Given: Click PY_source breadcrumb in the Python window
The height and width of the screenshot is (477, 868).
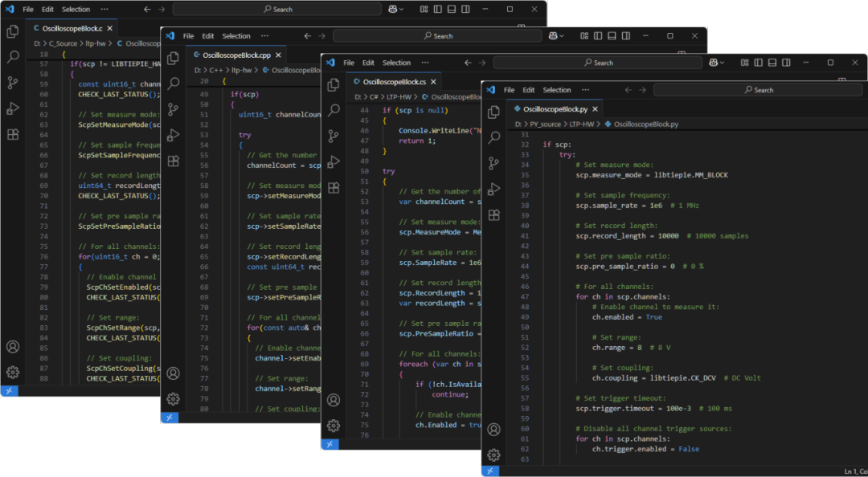Looking at the screenshot, I should tap(544, 124).
